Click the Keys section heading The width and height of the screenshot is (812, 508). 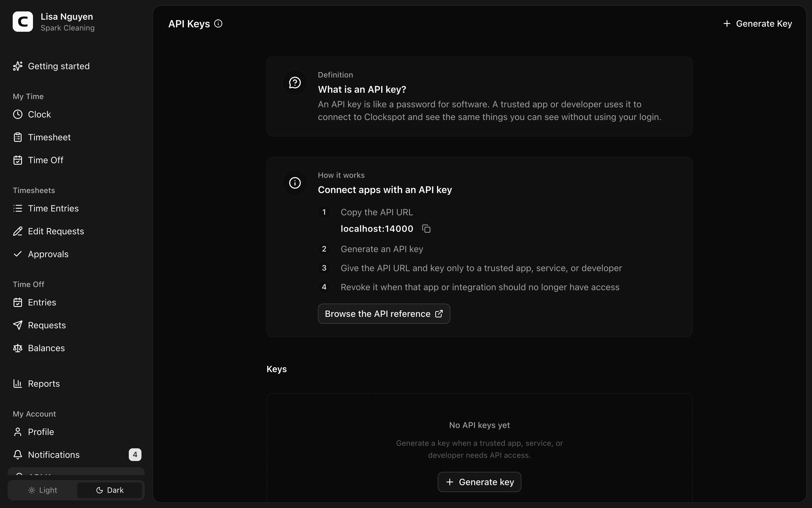click(x=277, y=369)
